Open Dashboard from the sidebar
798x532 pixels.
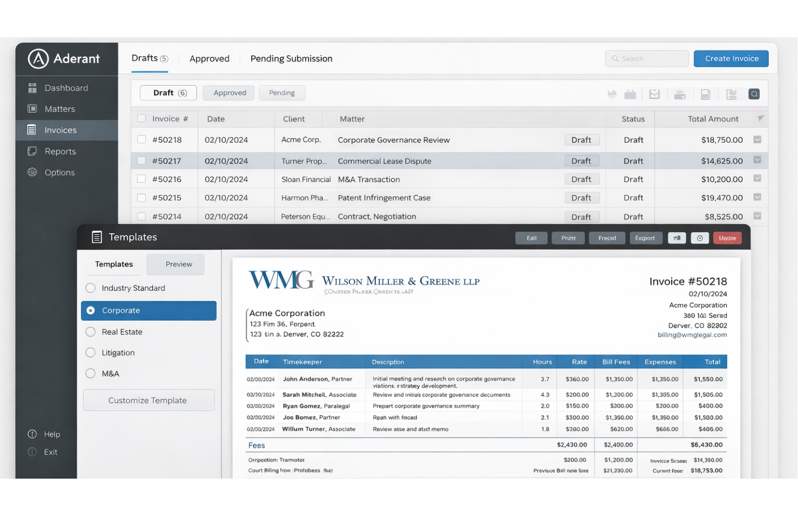coord(66,87)
